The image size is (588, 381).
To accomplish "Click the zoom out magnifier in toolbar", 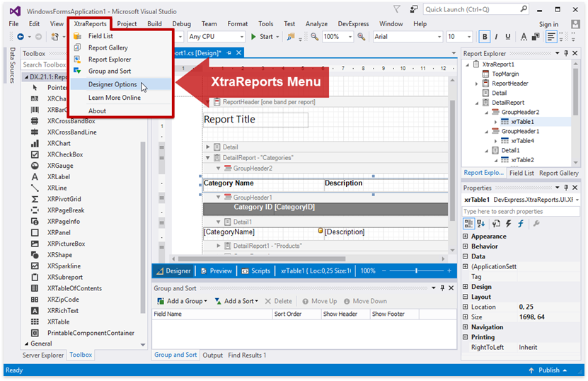I will point(315,36).
